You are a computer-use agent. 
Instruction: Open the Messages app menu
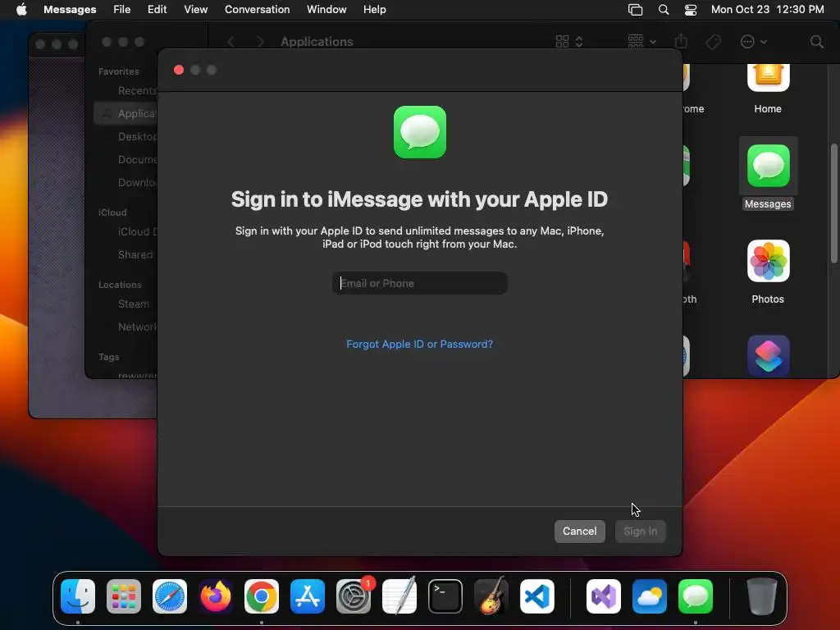pos(70,10)
